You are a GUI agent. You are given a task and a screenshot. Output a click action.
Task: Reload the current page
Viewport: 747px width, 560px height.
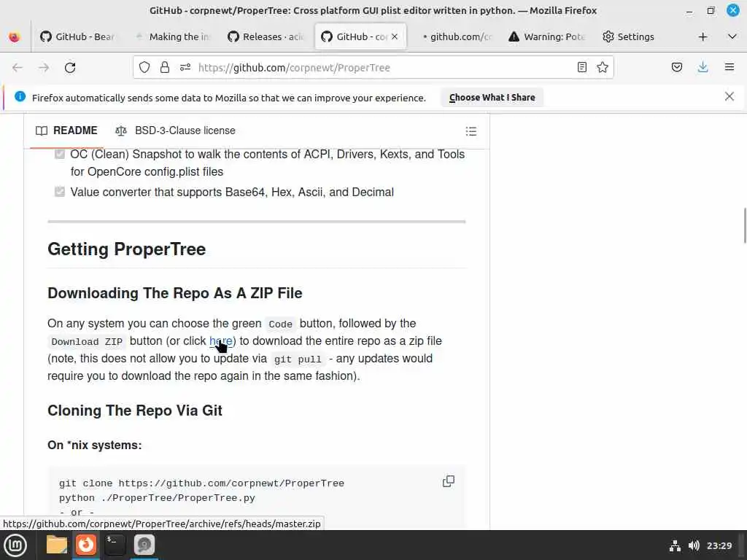pyautogui.click(x=70, y=68)
